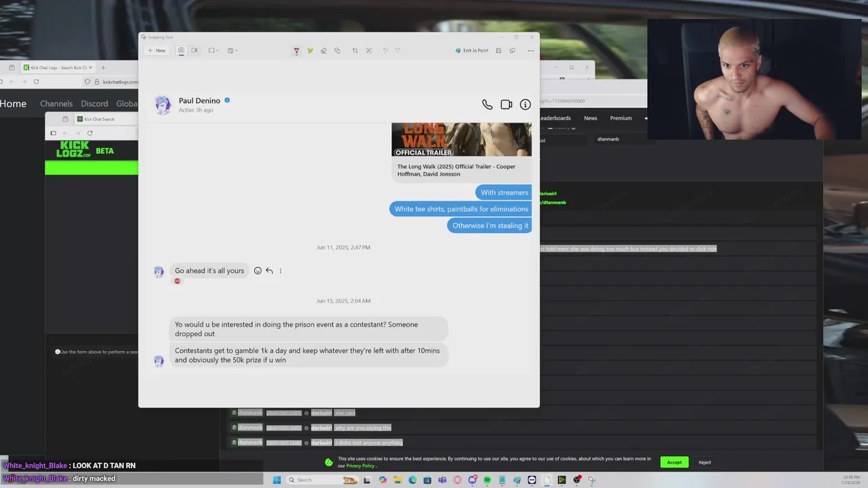Open The Long Walk trailer thumbnail image
This screenshot has width=868, height=488.
tap(462, 140)
